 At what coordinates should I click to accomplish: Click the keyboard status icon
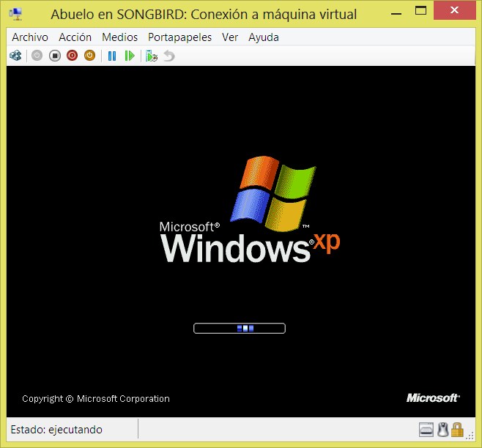coord(426,430)
